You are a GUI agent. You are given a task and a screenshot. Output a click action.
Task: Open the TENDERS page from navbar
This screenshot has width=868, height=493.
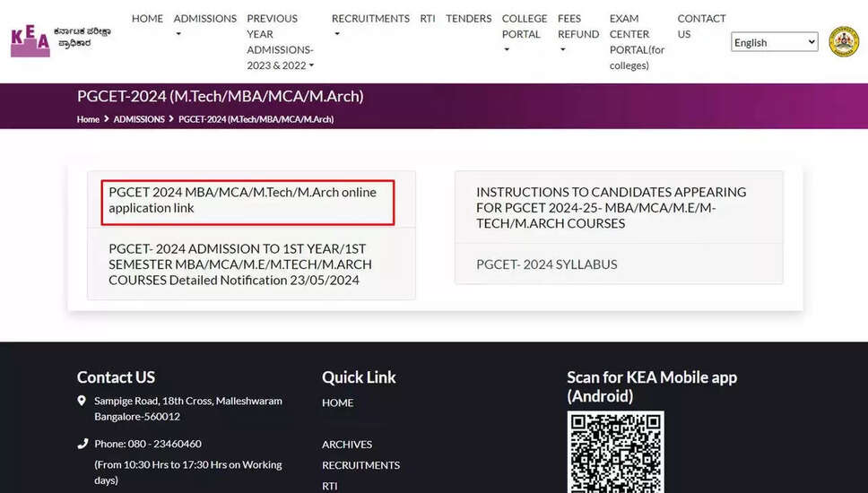(468, 19)
